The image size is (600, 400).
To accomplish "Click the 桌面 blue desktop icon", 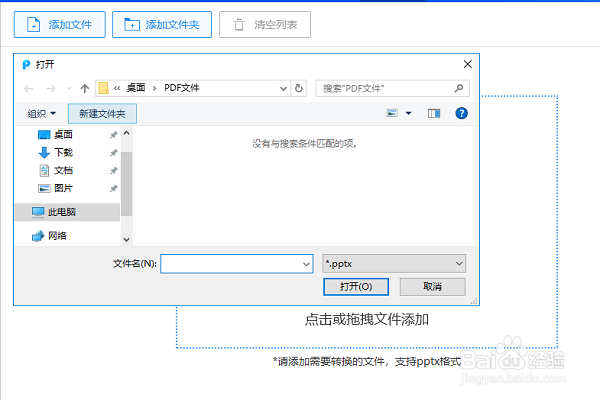I will (x=44, y=135).
